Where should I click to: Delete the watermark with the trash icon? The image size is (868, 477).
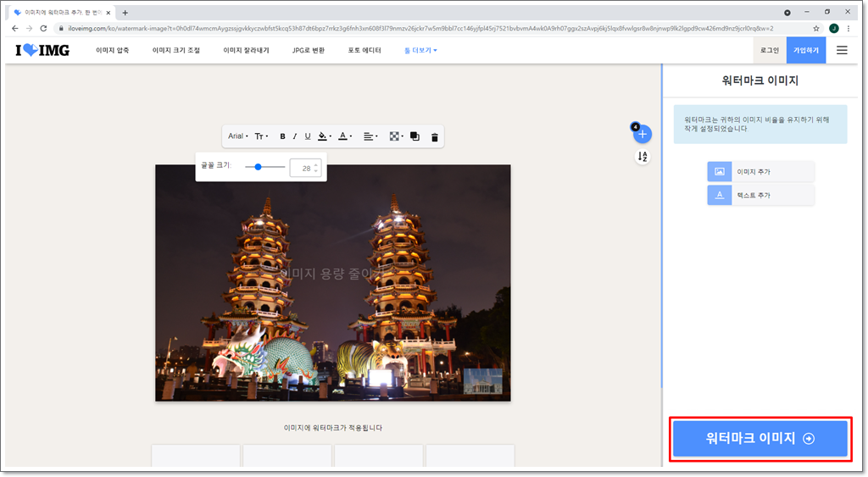coord(435,136)
